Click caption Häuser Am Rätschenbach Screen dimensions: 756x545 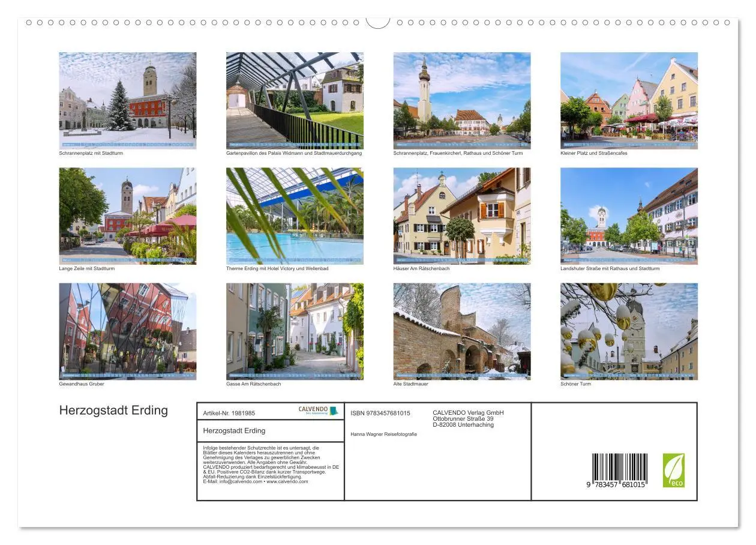tap(421, 268)
